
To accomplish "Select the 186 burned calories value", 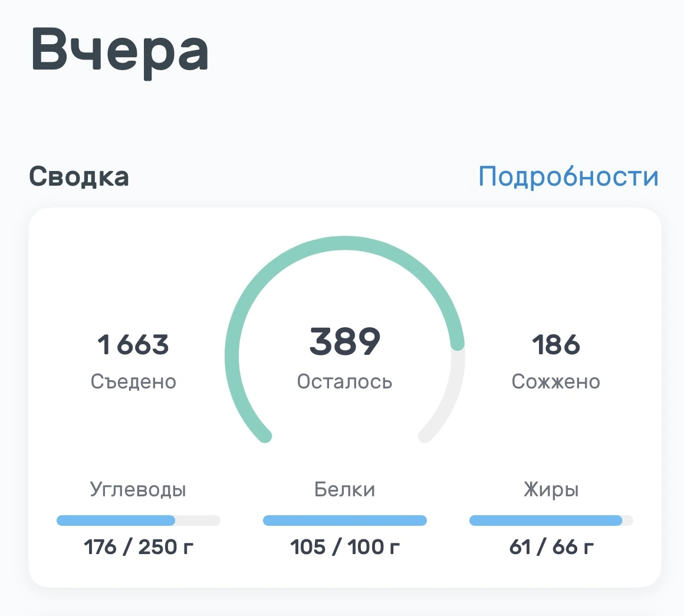I will [x=555, y=345].
